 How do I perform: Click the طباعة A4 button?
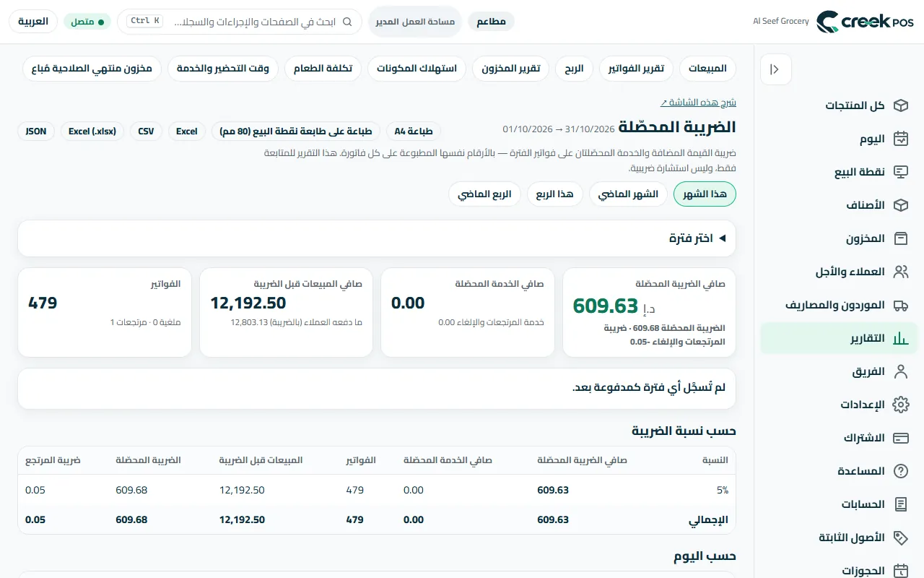click(414, 131)
